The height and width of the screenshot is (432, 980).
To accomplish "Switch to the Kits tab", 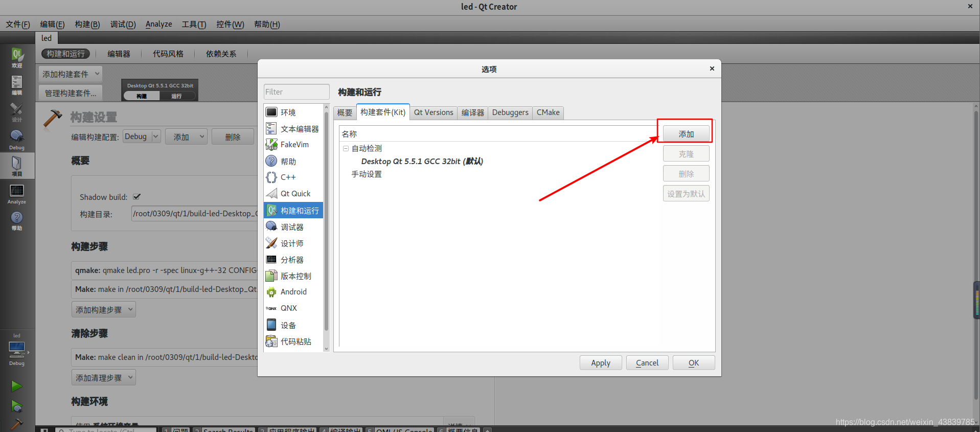I will pyautogui.click(x=383, y=112).
